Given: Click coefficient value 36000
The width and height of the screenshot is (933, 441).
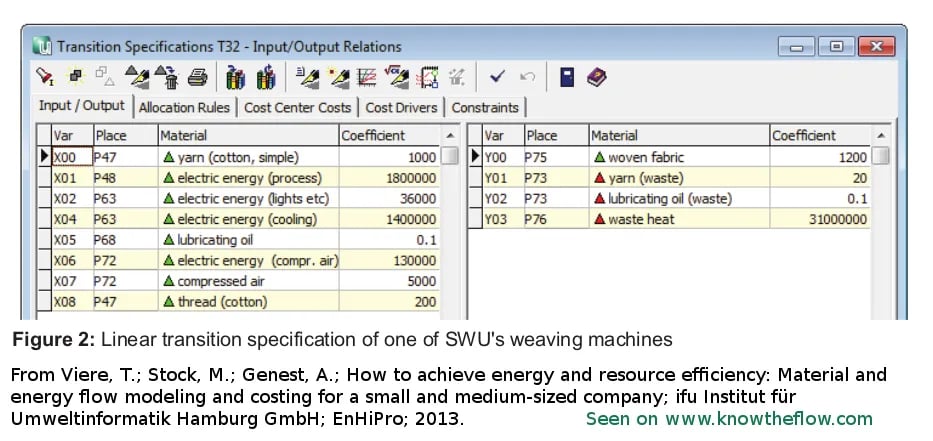Looking at the screenshot, I should click(x=418, y=198).
